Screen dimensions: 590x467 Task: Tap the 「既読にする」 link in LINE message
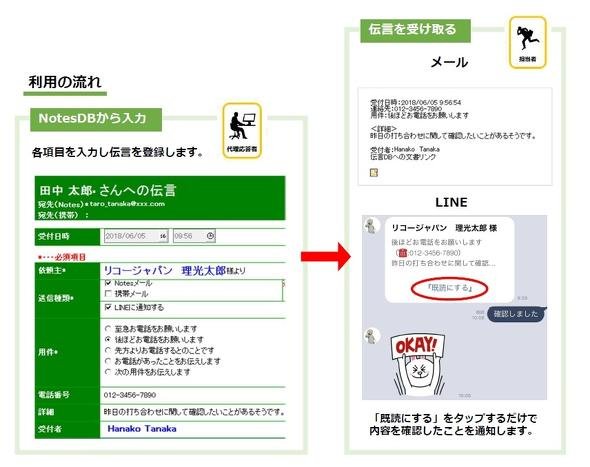click(x=450, y=288)
